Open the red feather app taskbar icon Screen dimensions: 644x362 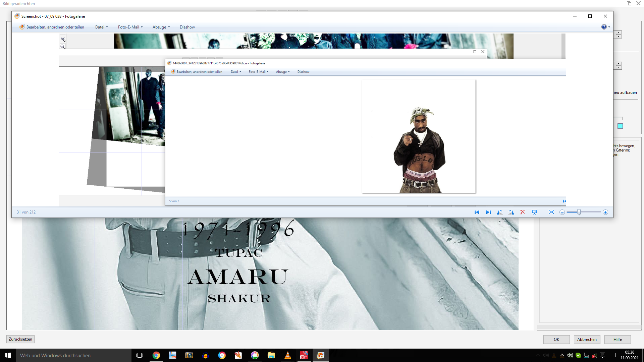(238, 355)
